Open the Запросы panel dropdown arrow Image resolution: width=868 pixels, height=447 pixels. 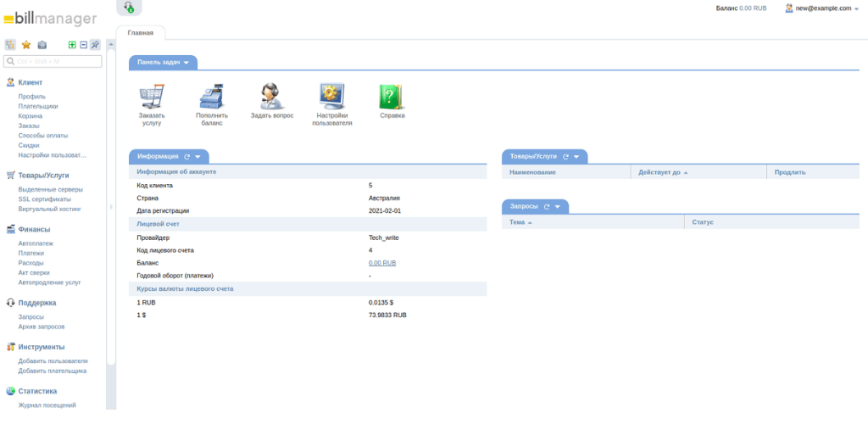pos(558,207)
